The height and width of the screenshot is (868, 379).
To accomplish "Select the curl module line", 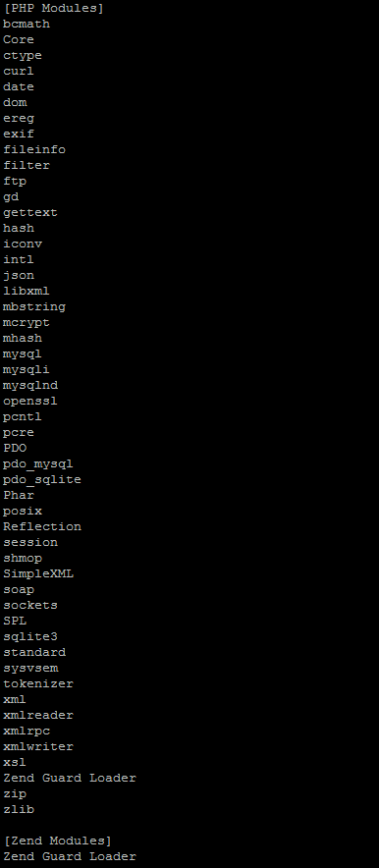I will tap(19, 71).
